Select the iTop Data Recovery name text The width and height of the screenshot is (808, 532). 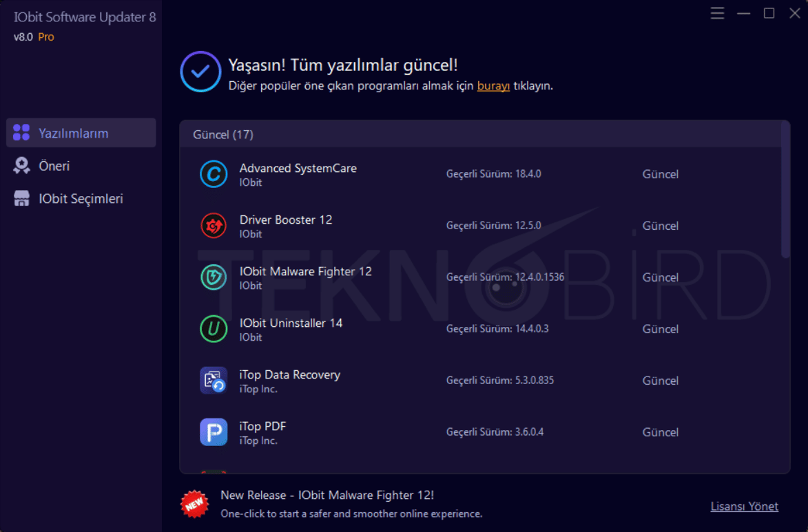pos(289,374)
